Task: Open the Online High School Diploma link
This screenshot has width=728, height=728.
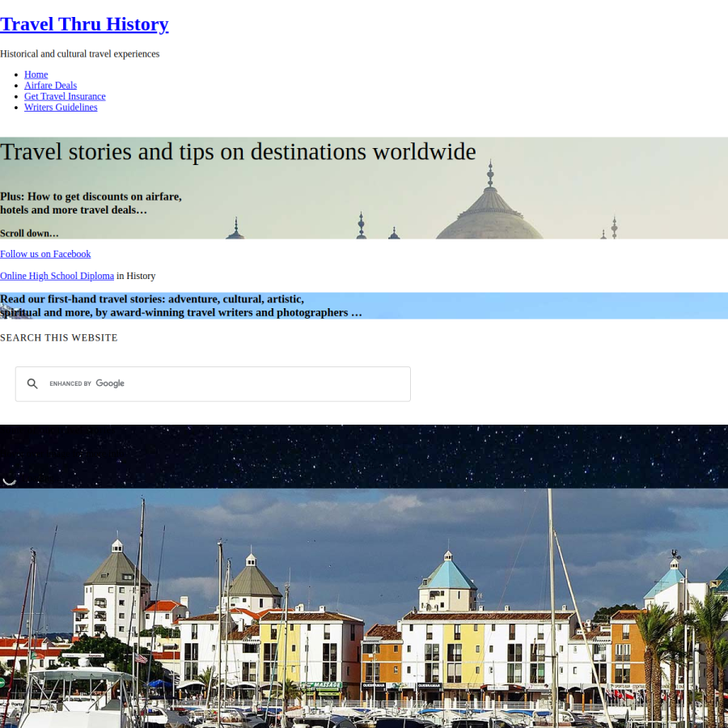Action: pyautogui.click(x=57, y=276)
